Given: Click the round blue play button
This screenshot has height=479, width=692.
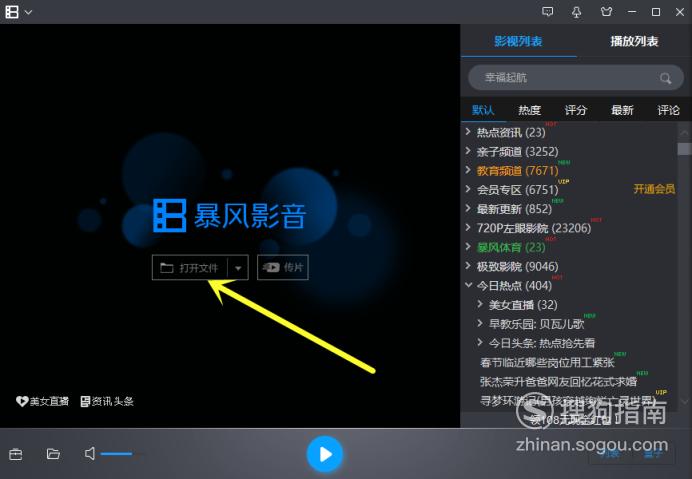Looking at the screenshot, I should click(x=325, y=454).
